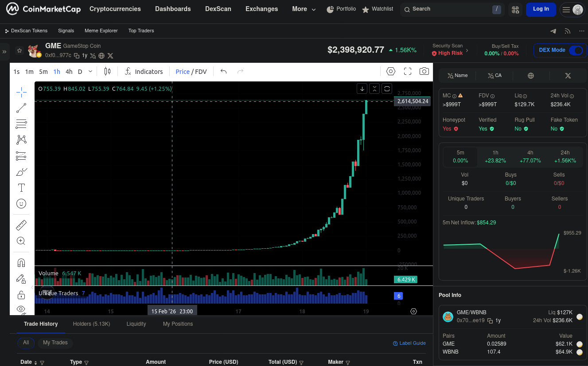Open the Date column filter
This screenshot has width=588, height=366.
click(42, 362)
